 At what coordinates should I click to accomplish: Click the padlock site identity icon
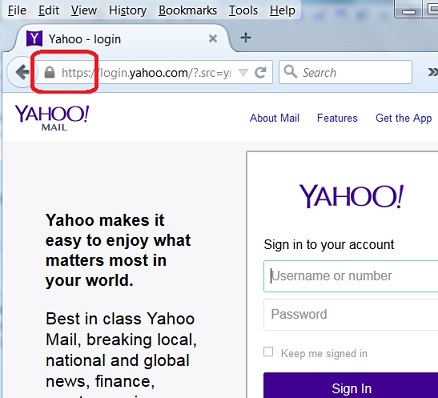click(50, 72)
